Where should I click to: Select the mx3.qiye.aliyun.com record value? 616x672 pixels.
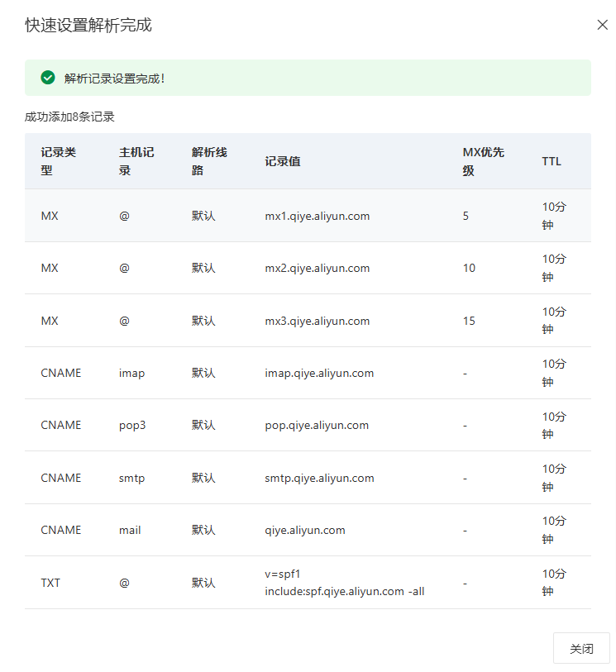point(318,321)
